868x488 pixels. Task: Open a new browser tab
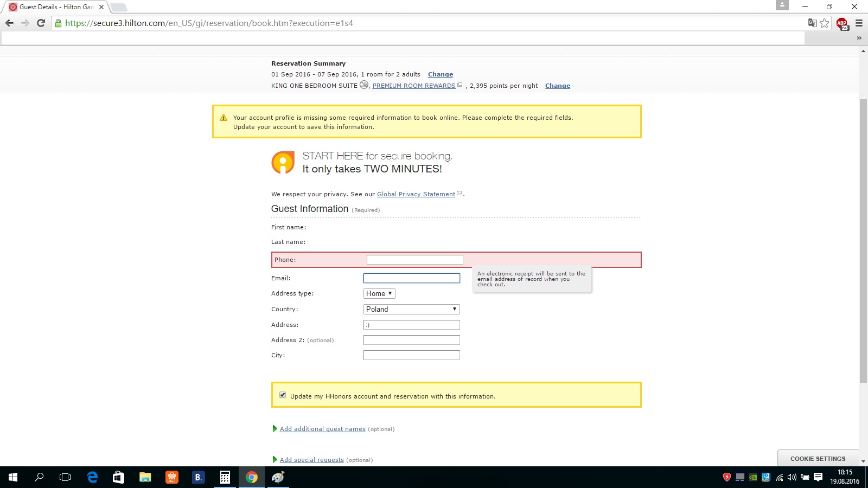point(119,7)
